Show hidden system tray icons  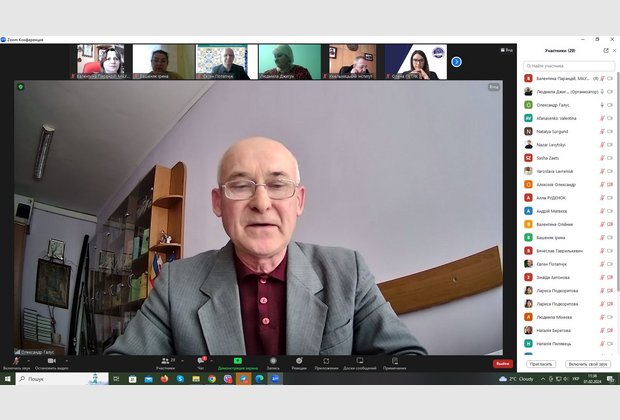[543, 379]
